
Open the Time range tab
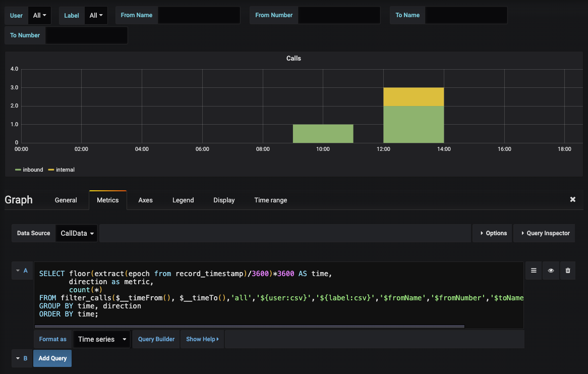(x=270, y=200)
